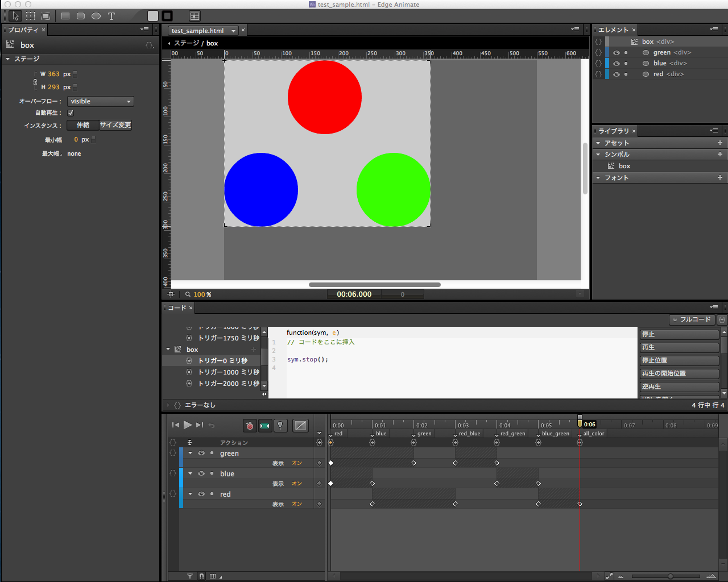Collapse the ステージ section in properties
Image resolution: width=728 pixels, height=582 pixels.
(x=8, y=59)
